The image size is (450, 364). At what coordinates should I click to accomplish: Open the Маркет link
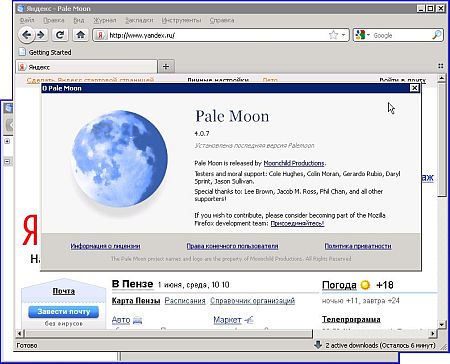coord(227,320)
